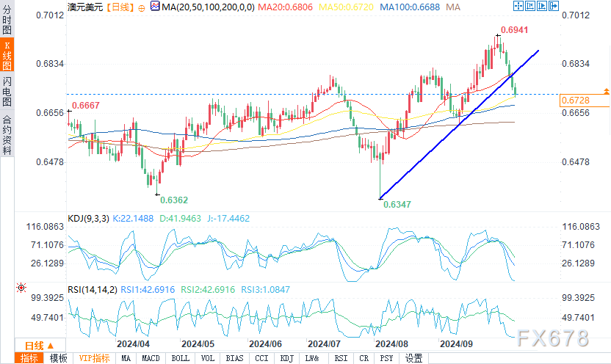Switch to K线图 side tab
611x364 pixels.
coord(7,55)
